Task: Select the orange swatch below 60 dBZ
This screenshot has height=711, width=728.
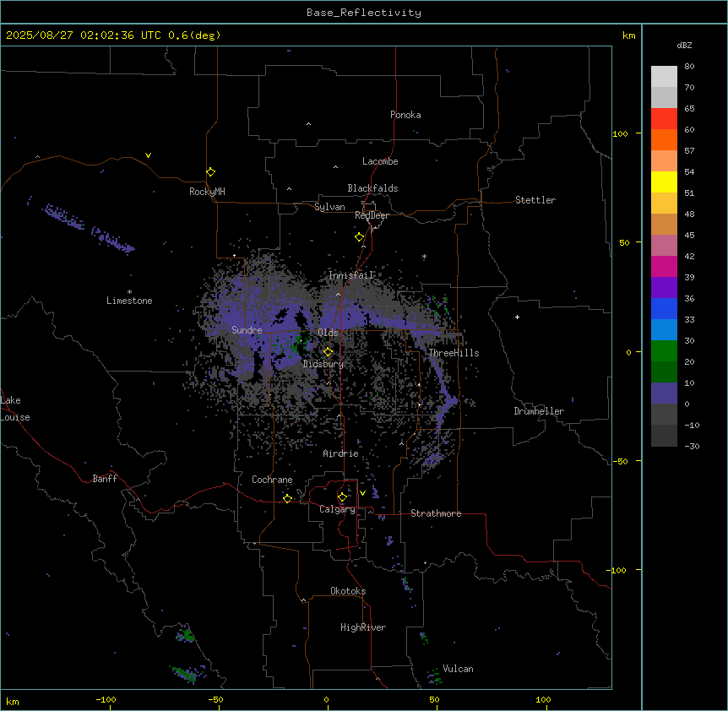Action: [x=664, y=139]
